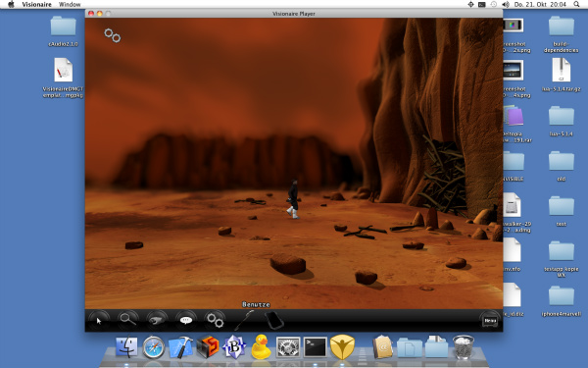Viewport: 588px width, 368px height.
Task: Open the Visionaire application menu
Action: pos(36,5)
